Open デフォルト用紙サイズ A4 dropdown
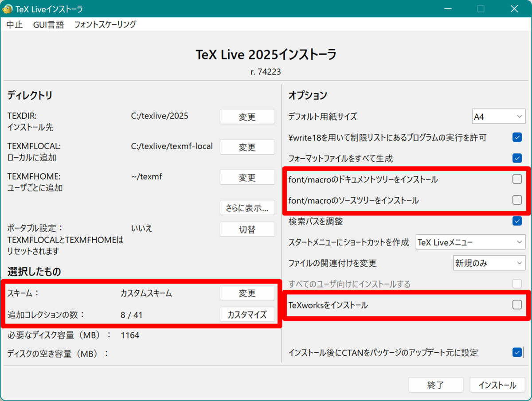The height and width of the screenshot is (401, 532). [x=498, y=117]
